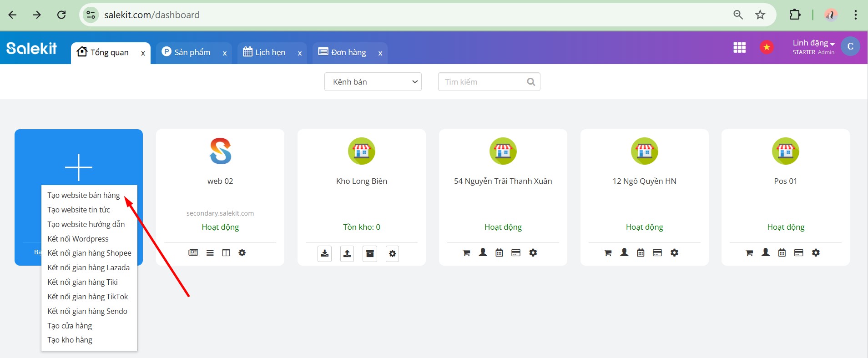Open the archive box icon on Kho Long Biên

370,253
